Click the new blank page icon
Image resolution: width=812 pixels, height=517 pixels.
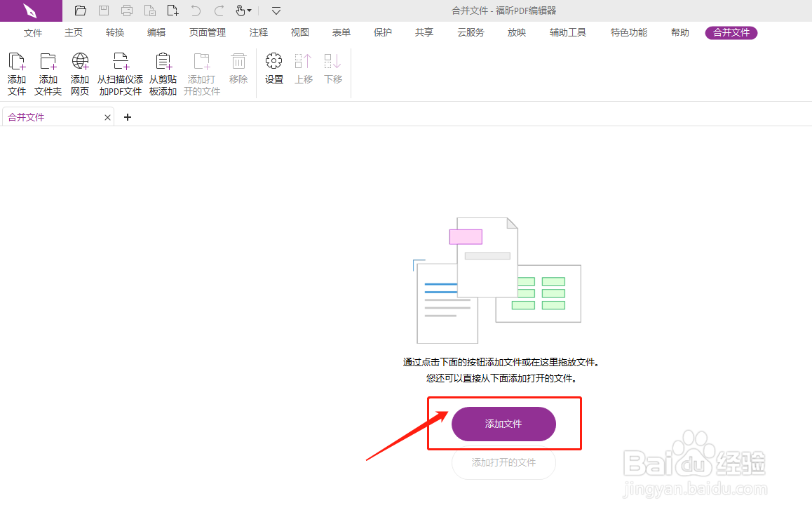172,11
